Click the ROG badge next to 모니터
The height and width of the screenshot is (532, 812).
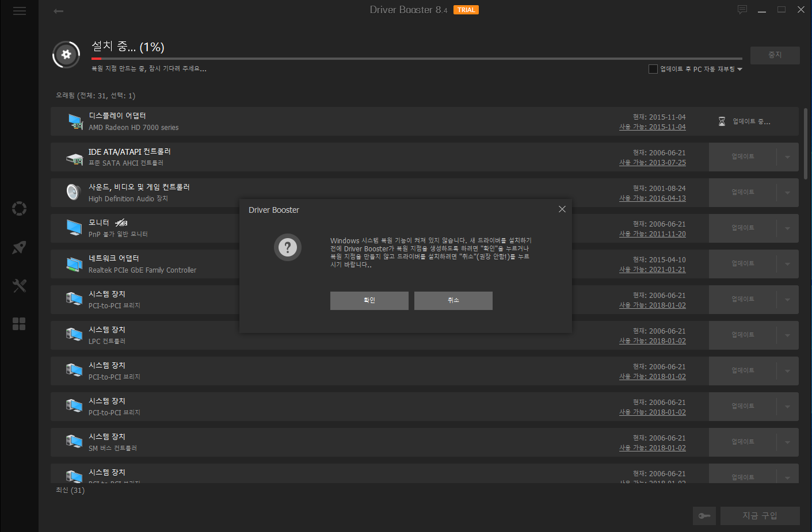(x=121, y=223)
